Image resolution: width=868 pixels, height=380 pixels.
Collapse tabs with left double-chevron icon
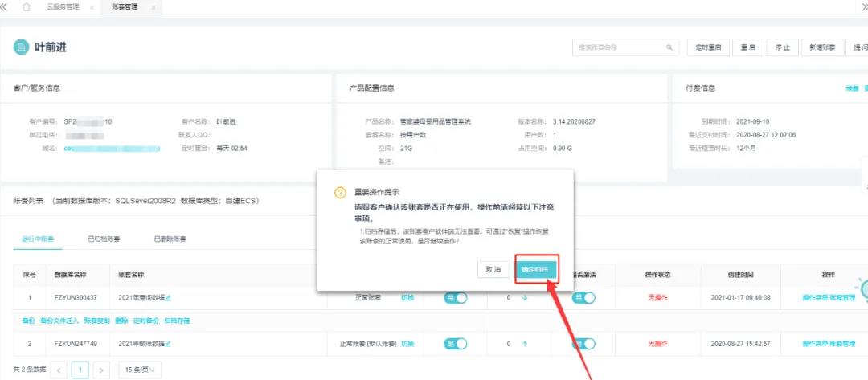click(6, 7)
